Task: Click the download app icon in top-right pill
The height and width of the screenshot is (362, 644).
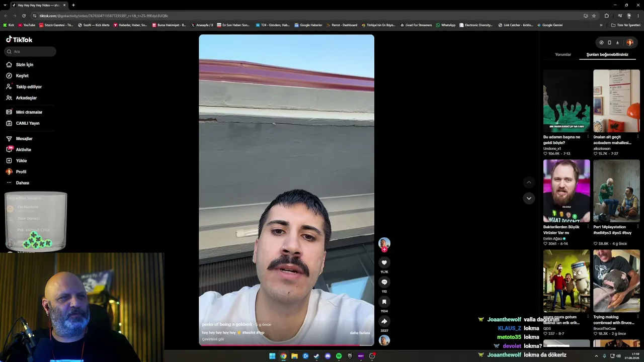Action: coord(617,43)
